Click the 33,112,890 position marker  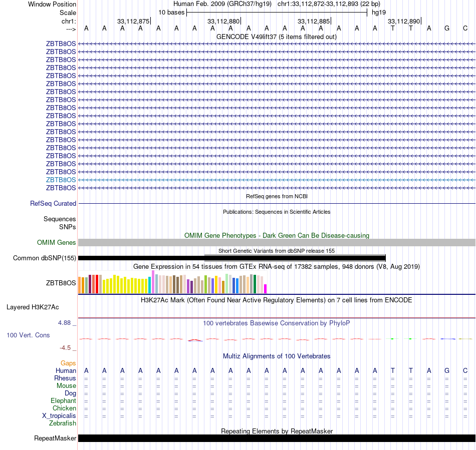[x=404, y=21]
